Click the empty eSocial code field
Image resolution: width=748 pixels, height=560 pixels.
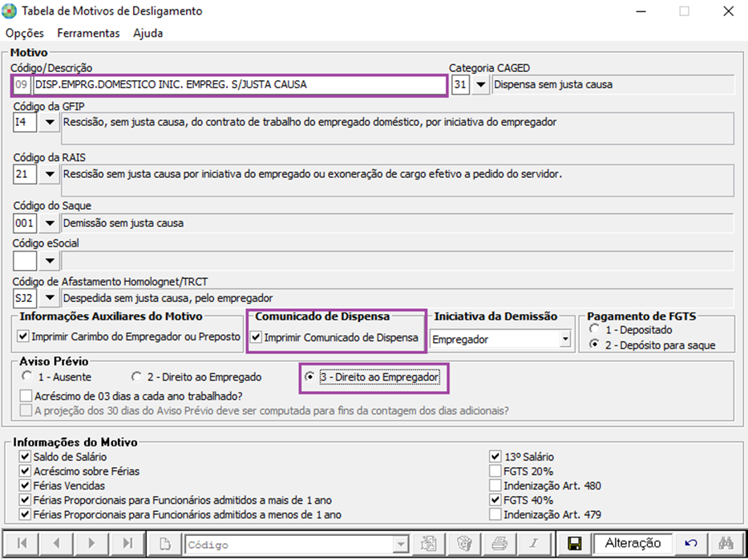click(x=25, y=260)
